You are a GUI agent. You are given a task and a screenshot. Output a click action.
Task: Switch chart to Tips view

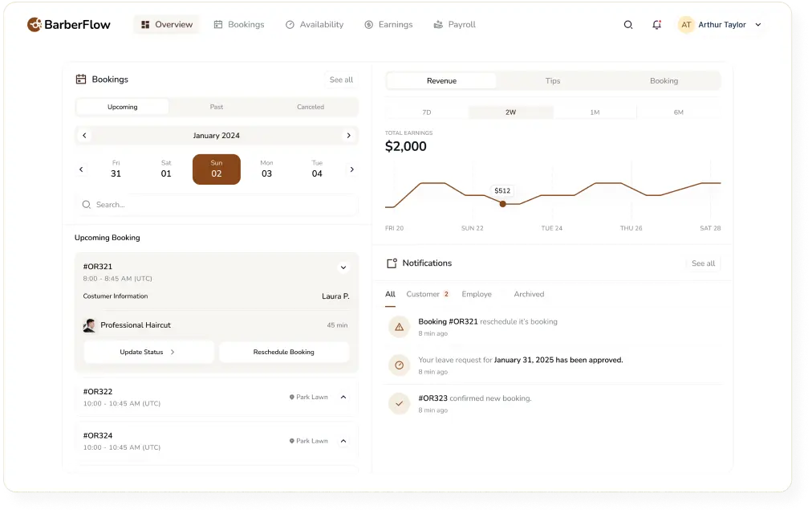pyautogui.click(x=553, y=81)
